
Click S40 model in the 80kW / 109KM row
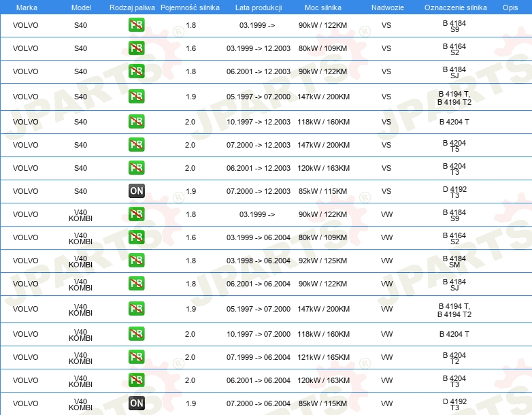80,48
